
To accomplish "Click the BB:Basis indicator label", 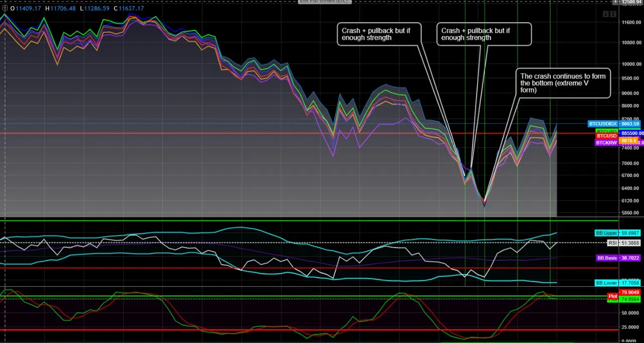I will 607,258.
